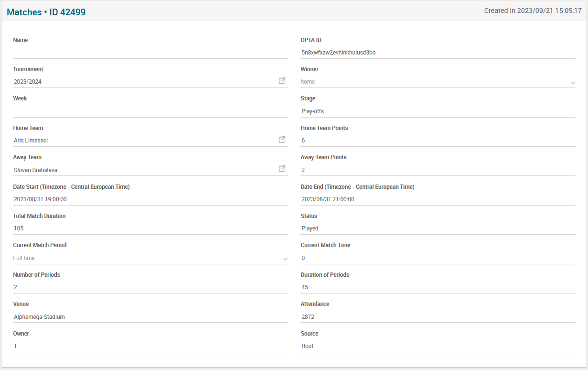Open the Tournament external link icon
The width and height of the screenshot is (588, 370).
coord(282,81)
